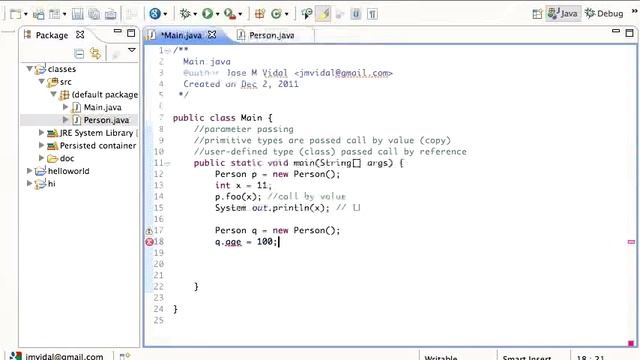Maximize the editor area
Image resolution: width=640 pixels, height=360 pixels.
click(x=629, y=33)
